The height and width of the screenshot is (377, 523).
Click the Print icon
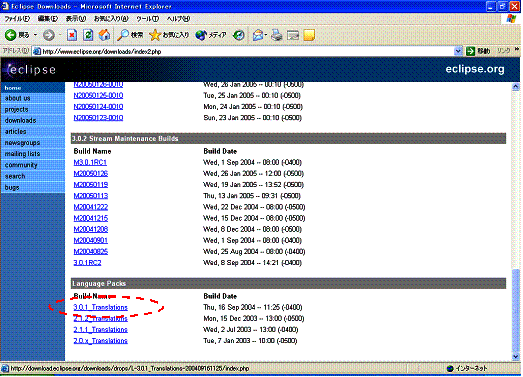coord(277,35)
